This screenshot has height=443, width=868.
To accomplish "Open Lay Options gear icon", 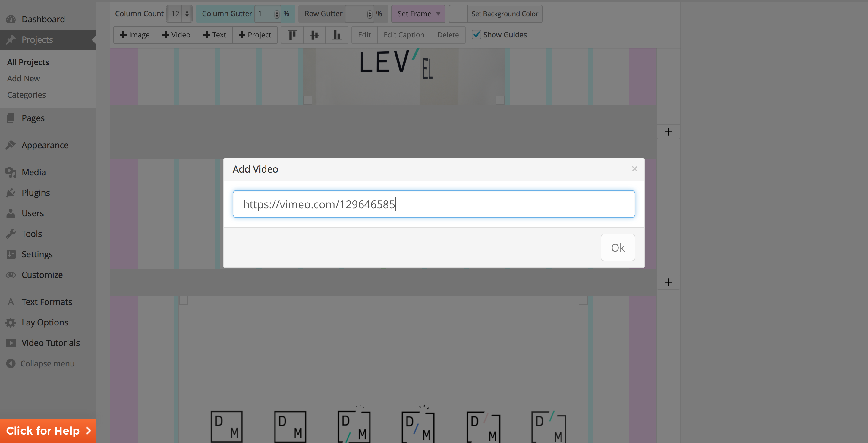I will [11, 322].
